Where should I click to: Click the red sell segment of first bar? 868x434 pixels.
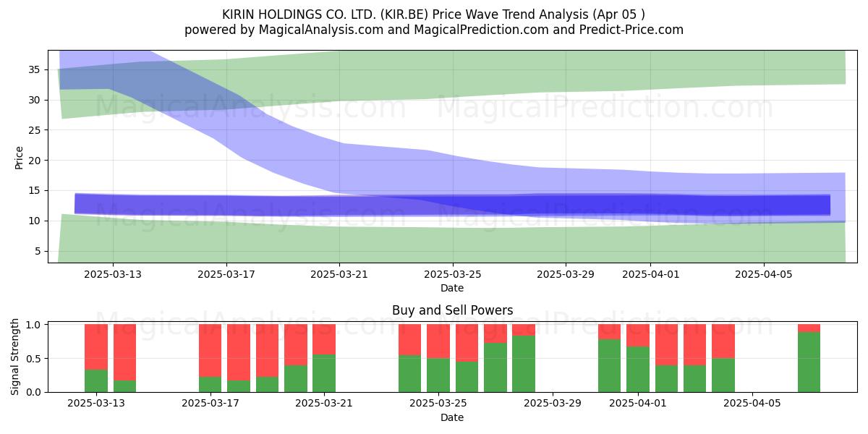click(96, 347)
